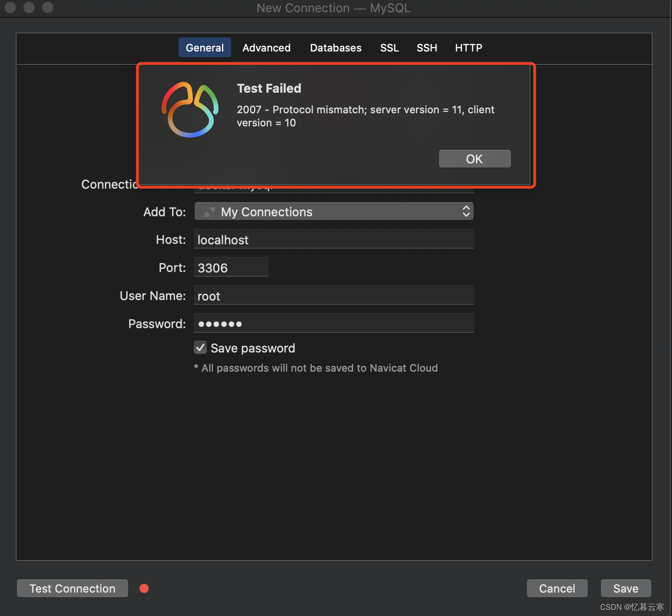672x616 pixels.
Task: Click the masked Password field
Action: coord(333,323)
